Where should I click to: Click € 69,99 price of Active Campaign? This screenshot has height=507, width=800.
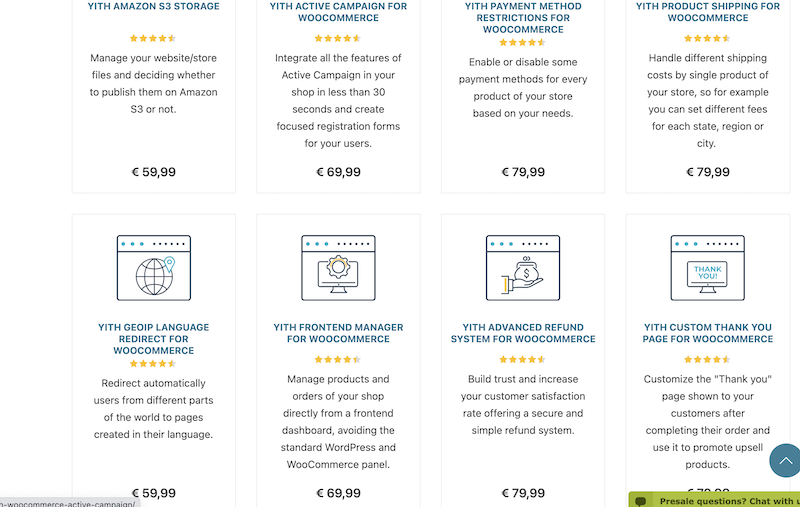[338, 172]
